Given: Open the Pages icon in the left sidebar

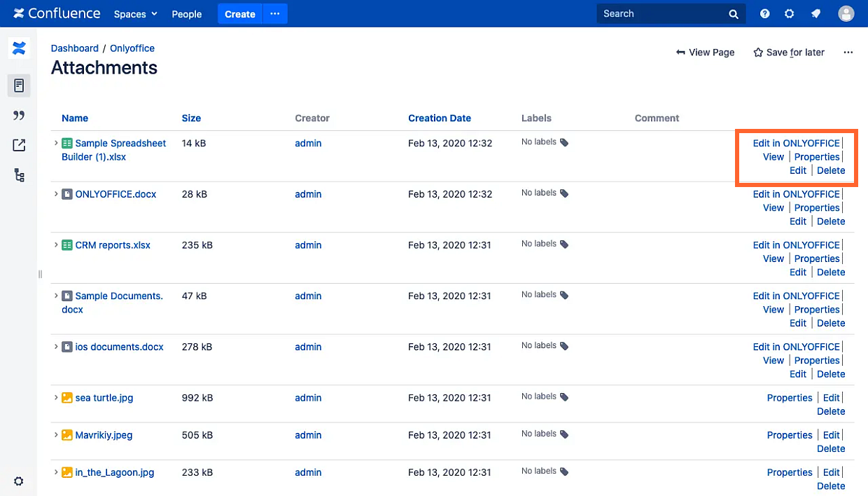Looking at the screenshot, I should 19,85.
